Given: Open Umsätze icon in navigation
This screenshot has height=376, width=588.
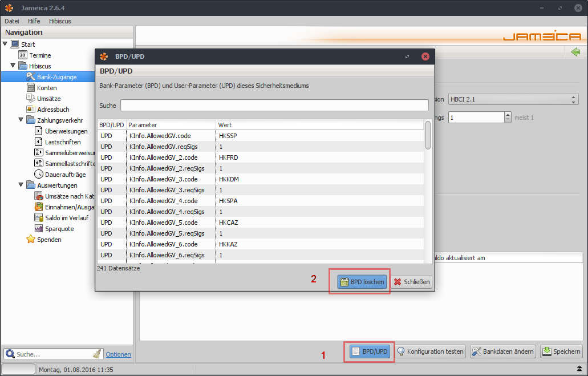Looking at the screenshot, I should [31, 99].
